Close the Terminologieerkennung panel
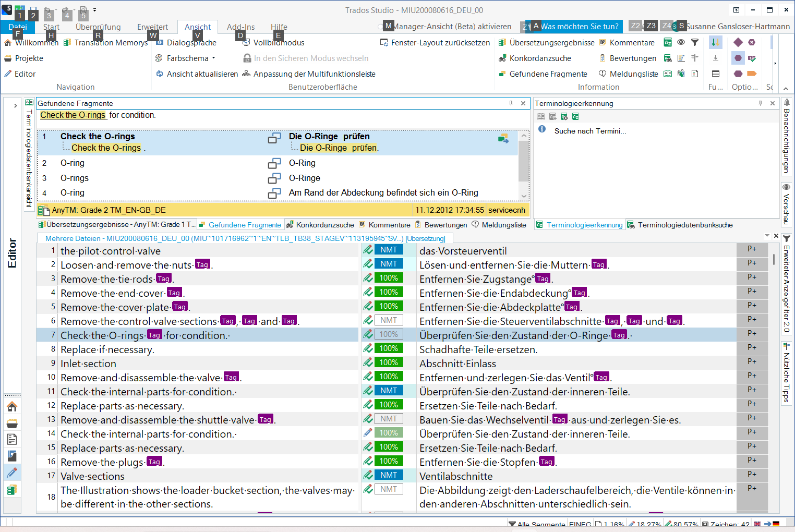Screen dimensions: 795x532 pos(773,103)
